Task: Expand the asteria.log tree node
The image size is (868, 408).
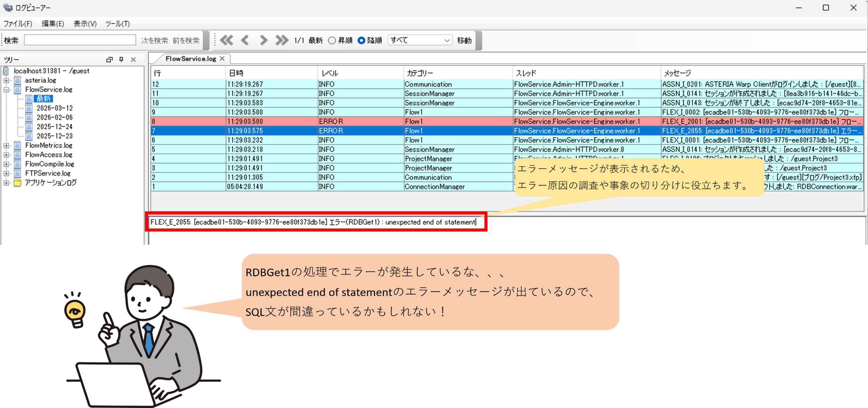Action: coord(6,80)
